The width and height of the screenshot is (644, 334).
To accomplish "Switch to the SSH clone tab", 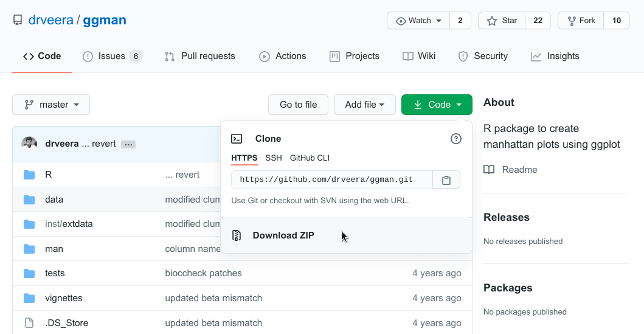I will click(274, 158).
